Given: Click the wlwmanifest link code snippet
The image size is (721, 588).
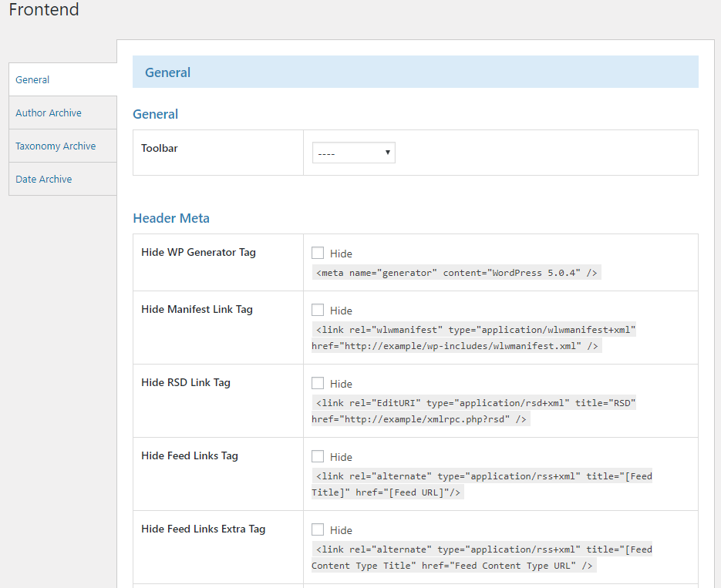Looking at the screenshot, I should (x=473, y=338).
